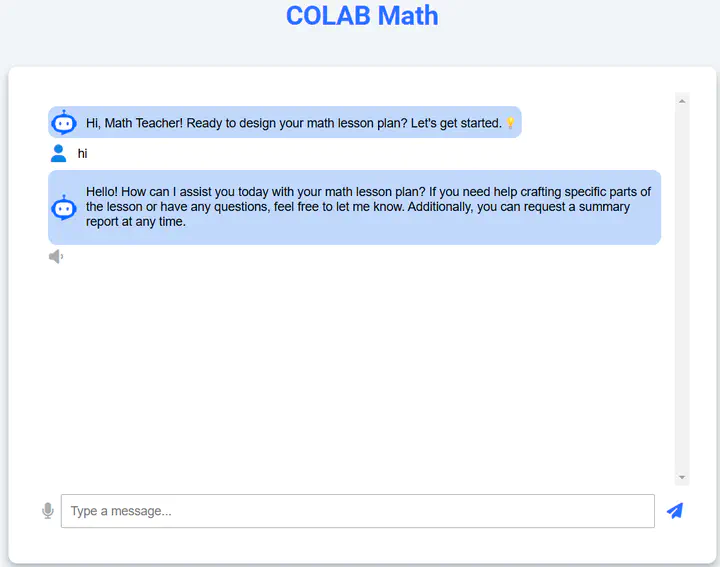Send message with paper plane icon
Viewport: 720px width, 567px height.
coord(675,511)
